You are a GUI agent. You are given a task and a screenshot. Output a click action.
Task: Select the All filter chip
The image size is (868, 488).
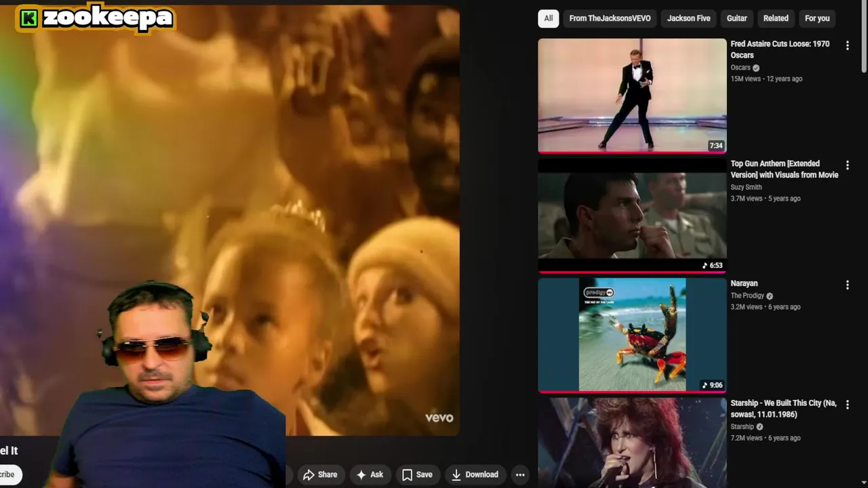(549, 18)
